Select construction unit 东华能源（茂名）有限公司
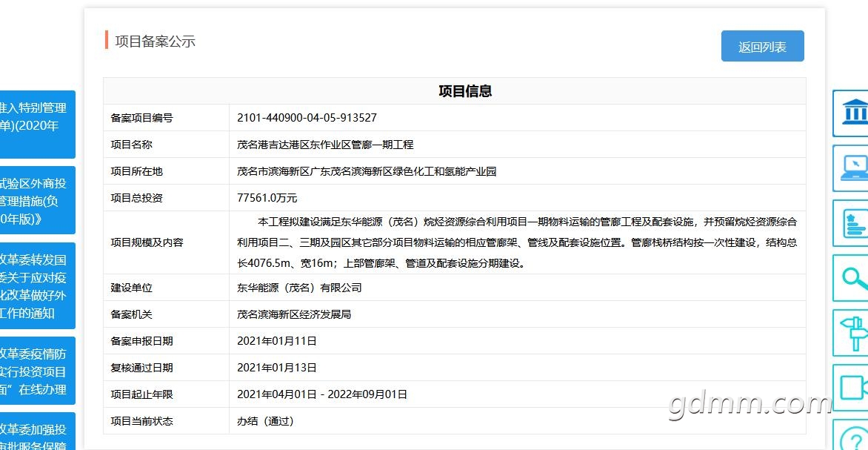868x450 pixels. tap(299, 288)
